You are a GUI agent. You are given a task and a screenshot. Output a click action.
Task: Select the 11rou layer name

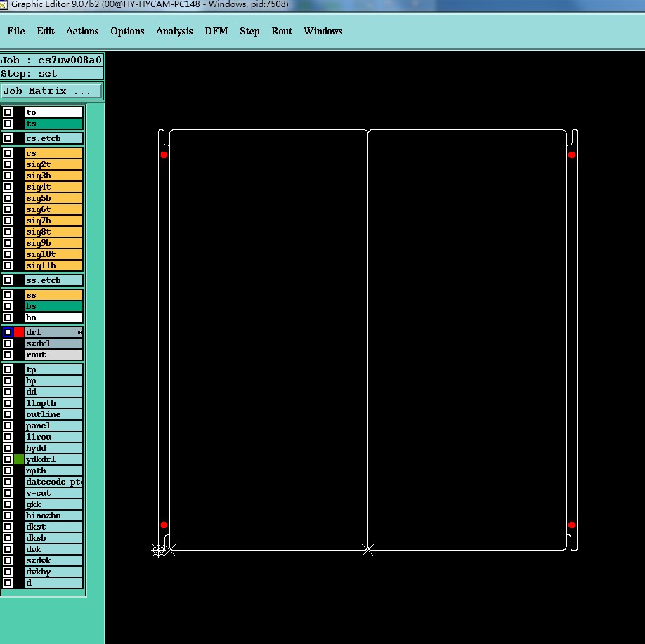click(x=54, y=436)
